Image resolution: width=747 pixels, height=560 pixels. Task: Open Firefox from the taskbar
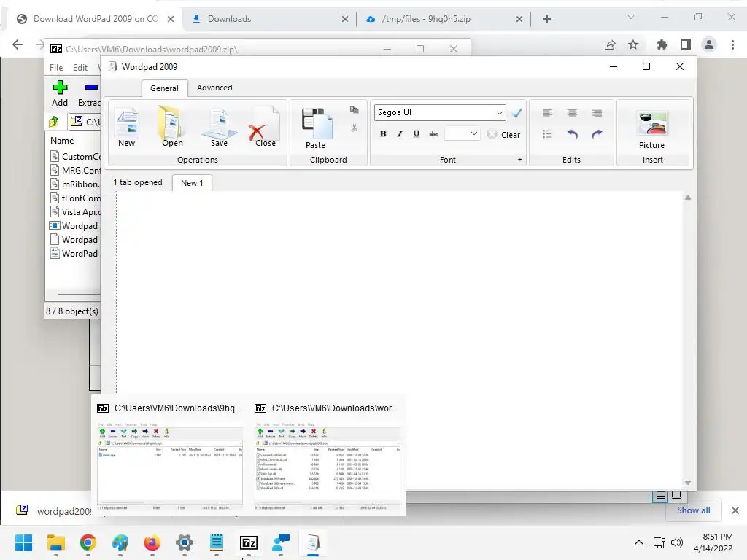tap(152, 542)
